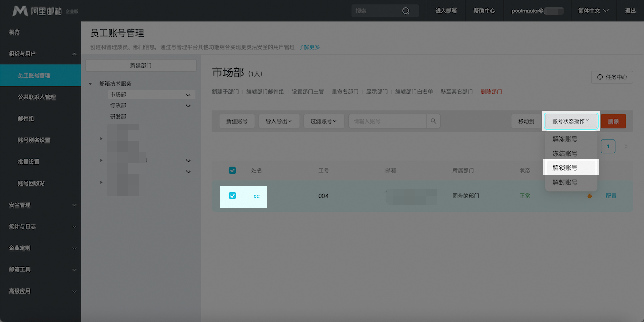This screenshot has height=322, width=644.
Task: Click the search magnifier icon in top bar
Action: (x=405, y=11)
